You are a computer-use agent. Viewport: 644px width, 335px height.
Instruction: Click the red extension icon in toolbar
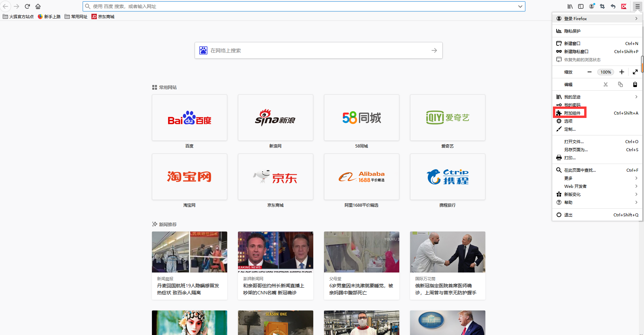624,6
